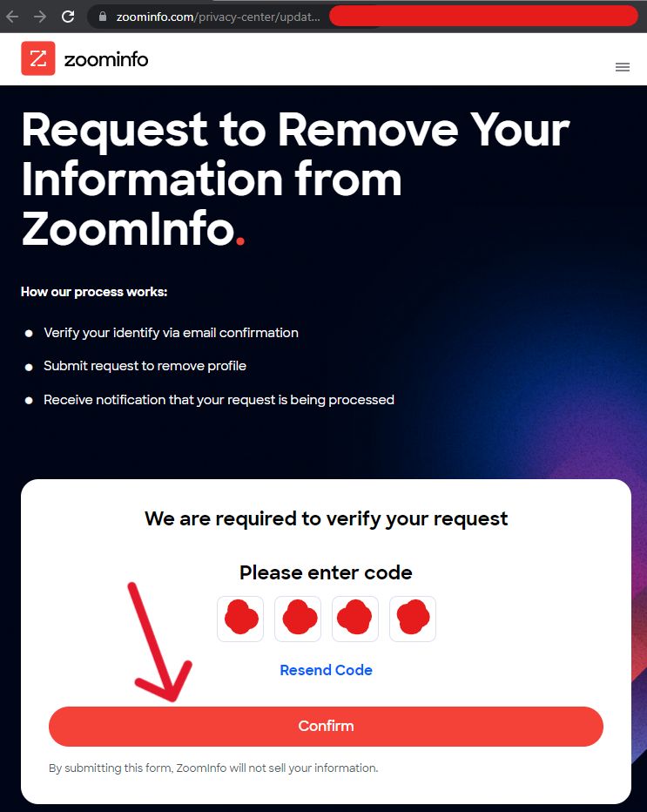647x812 pixels.
Task: Click the 'Please enter code' label
Action: [326, 572]
